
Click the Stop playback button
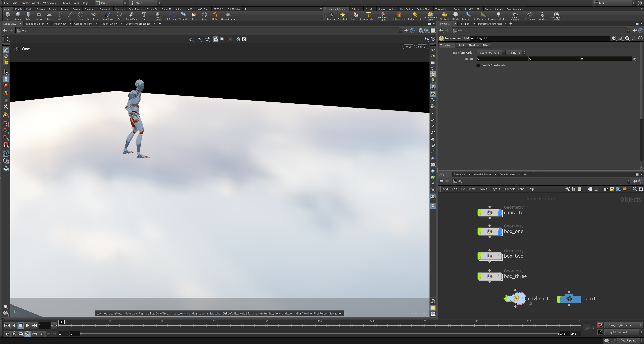click(21, 326)
